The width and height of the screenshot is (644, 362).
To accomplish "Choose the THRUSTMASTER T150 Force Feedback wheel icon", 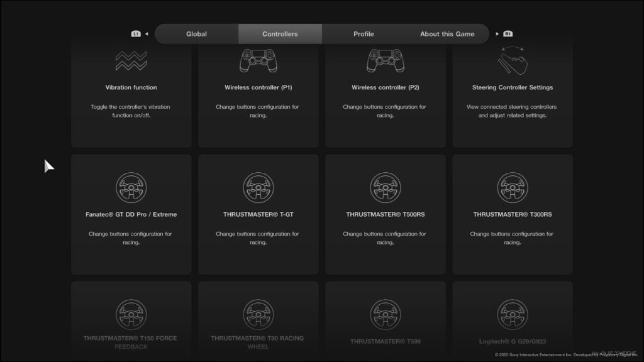I will coord(131,314).
